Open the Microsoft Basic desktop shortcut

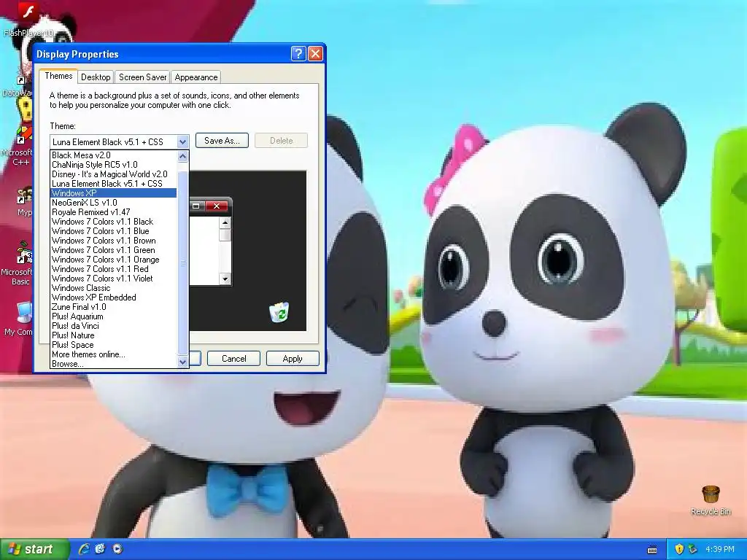pyautogui.click(x=18, y=264)
